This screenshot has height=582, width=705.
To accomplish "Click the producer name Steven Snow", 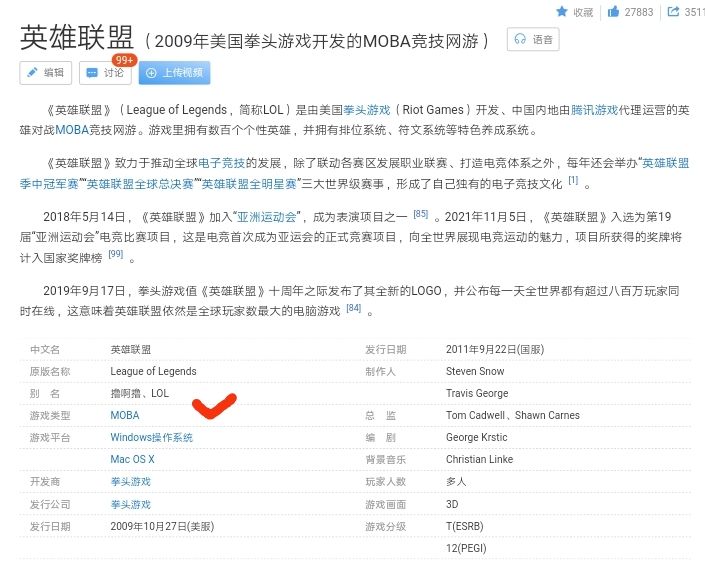I will 475,371.
